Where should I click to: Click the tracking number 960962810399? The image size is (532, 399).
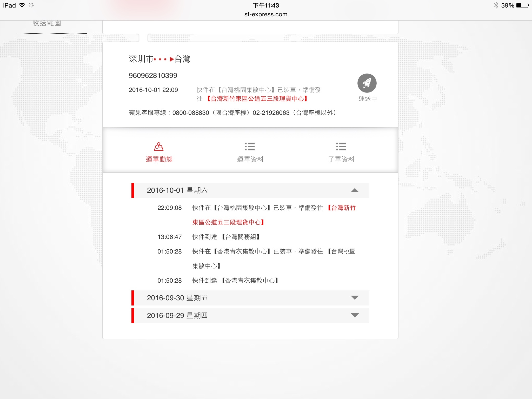coord(153,76)
